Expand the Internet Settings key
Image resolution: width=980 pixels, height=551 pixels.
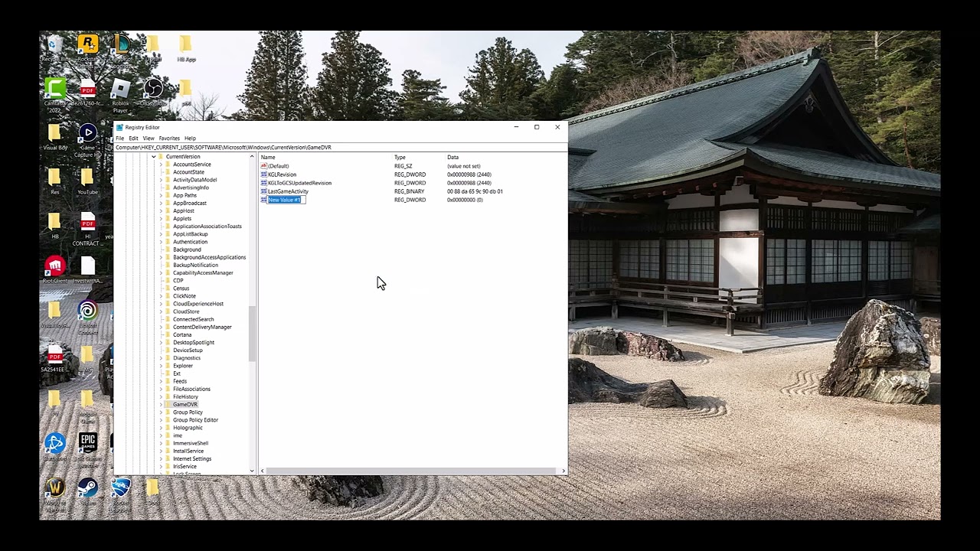161,458
